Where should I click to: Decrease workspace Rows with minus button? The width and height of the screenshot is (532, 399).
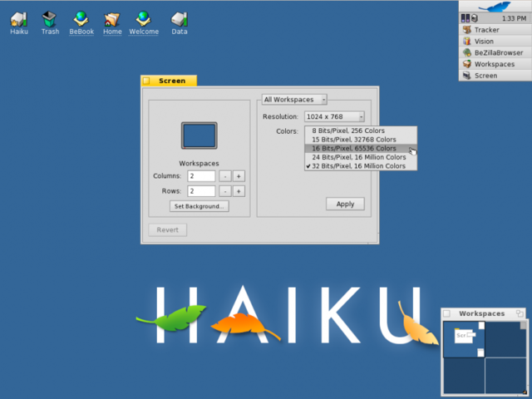click(225, 191)
